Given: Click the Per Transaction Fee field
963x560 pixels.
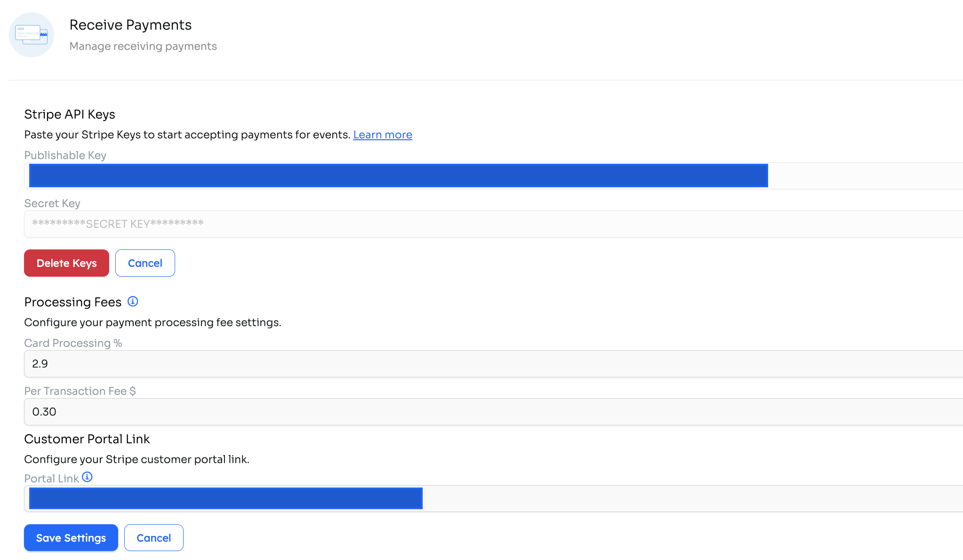Looking at the screenshot, I should (x=493, y=412).
